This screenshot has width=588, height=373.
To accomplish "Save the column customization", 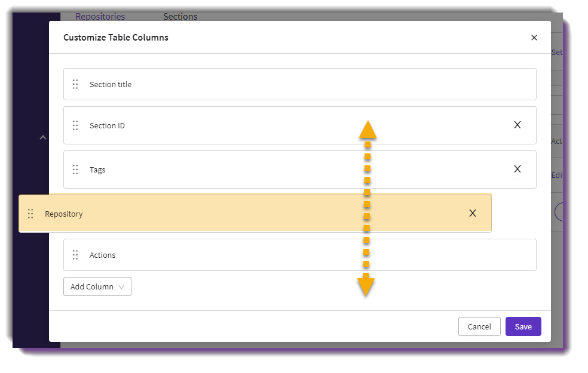I will click(x=523, y=326).
